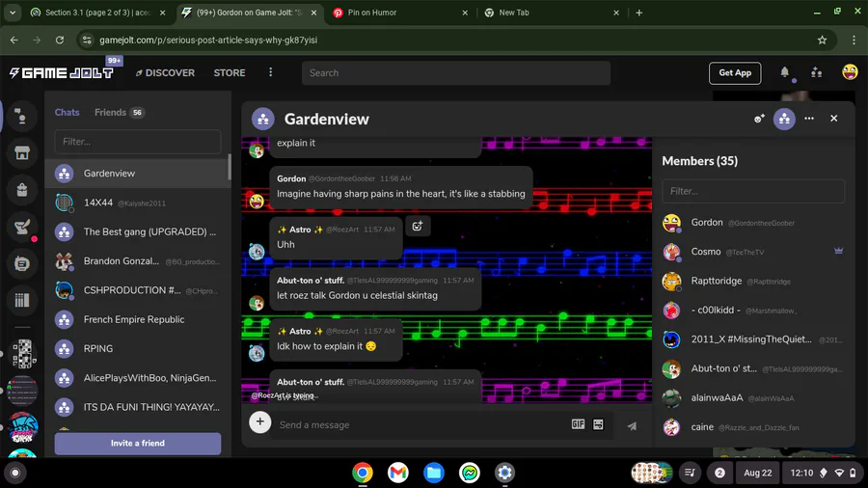Click the send message arrow icon
The image size is (868, 488).
(x=632, y=425)
